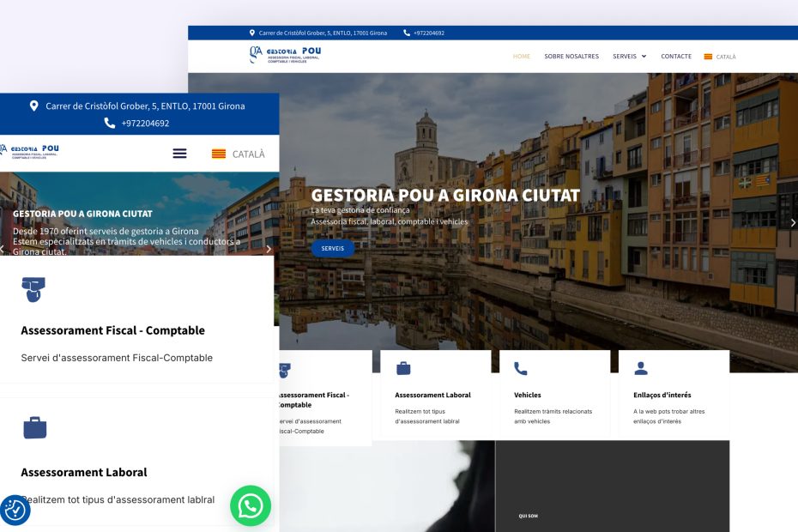
Task: Click the desktop phone number +972204692
Action: (x=428, y=33)
